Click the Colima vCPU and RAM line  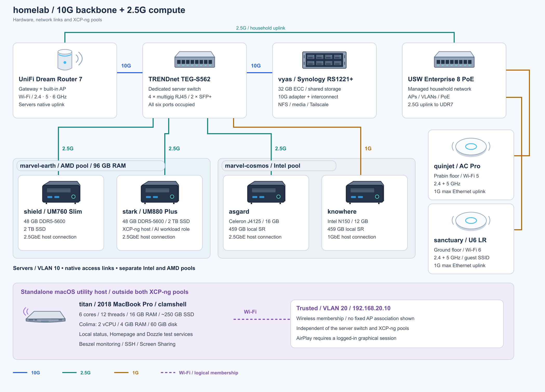[128, 324]
